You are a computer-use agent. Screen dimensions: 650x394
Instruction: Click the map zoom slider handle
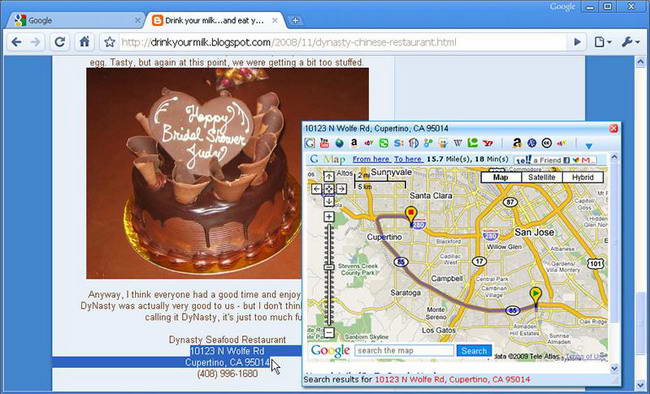point(329,267)
